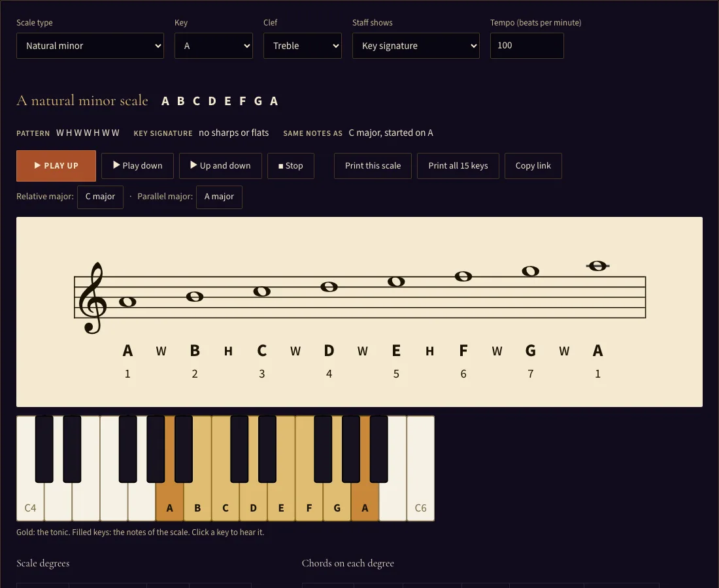This screenshot has height=588, width=719.
Task: Open the Clef dropdown set to Treble
Action: [303, 46]
